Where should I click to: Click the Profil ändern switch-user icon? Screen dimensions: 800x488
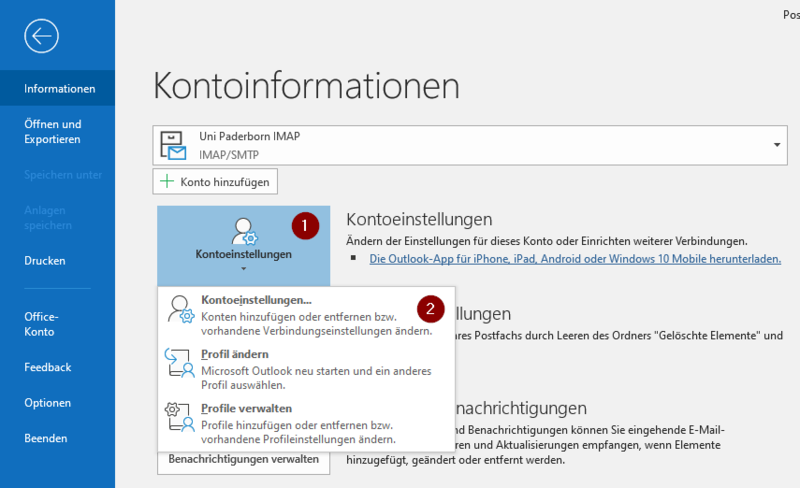pos(180,363)
